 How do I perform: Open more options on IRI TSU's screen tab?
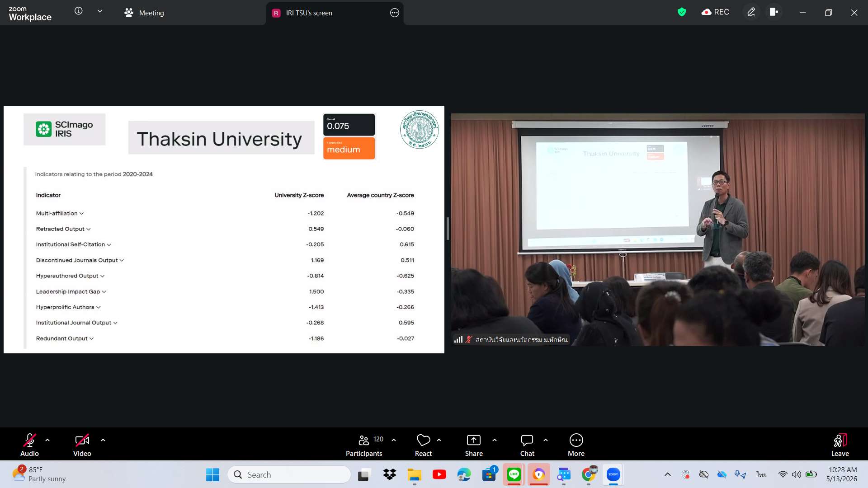(395, 13)
